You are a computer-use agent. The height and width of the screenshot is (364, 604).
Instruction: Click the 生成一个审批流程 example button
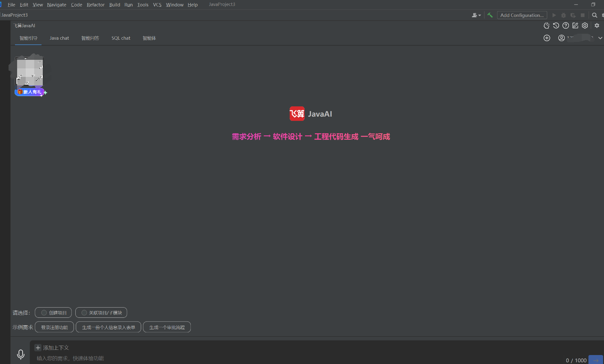(x=167, y=327)
